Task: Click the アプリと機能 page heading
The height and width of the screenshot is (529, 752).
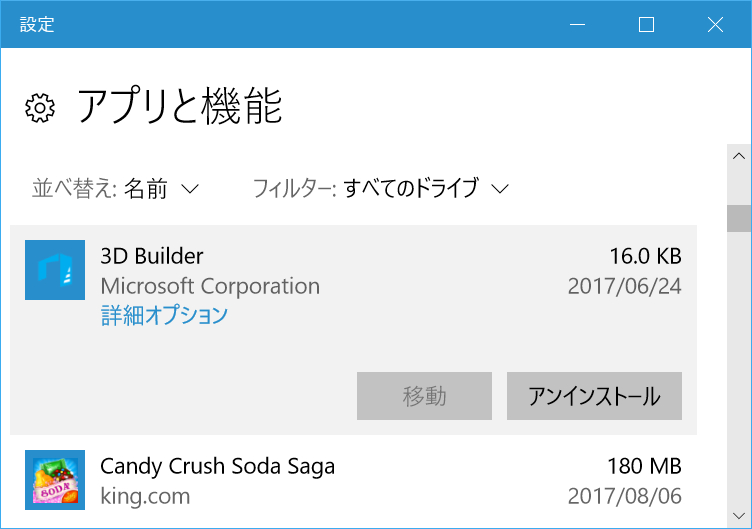Action: [x=180, y=106]
